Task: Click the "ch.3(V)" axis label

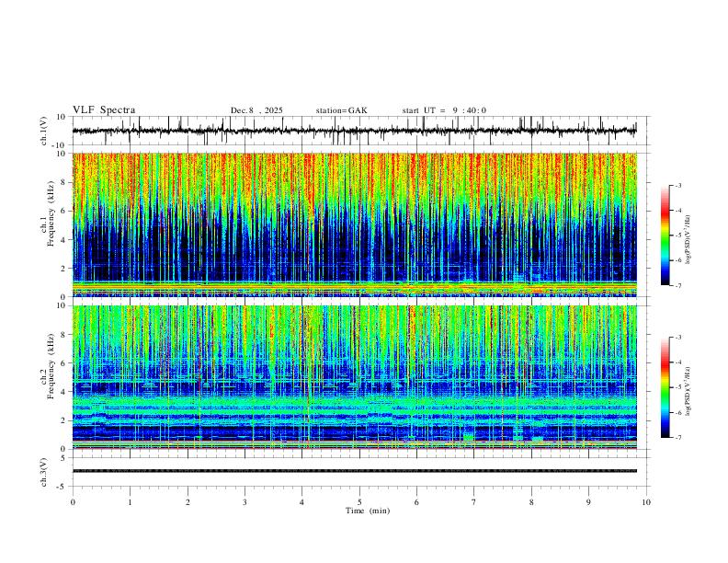Action: 44,472
